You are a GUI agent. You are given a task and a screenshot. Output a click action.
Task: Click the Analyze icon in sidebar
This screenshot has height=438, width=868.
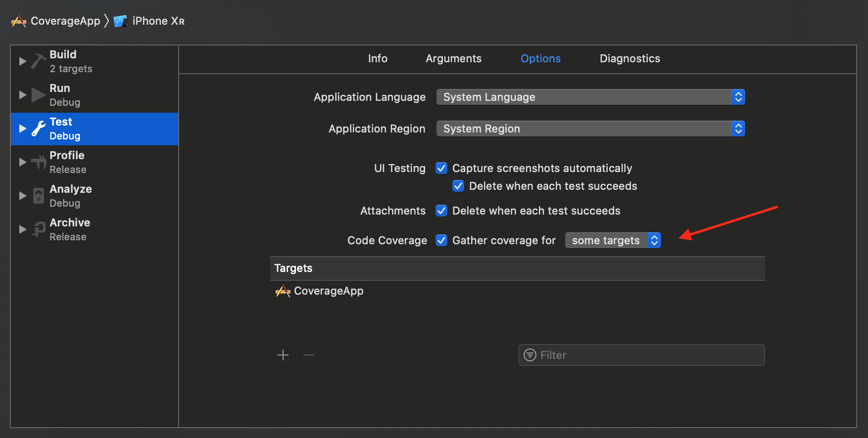pos(39,196)
